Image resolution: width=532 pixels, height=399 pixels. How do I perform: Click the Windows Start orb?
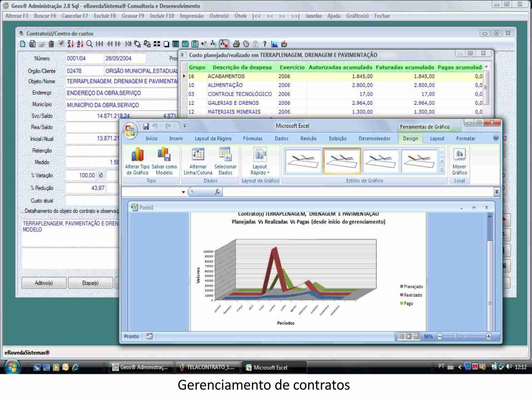point(13,367)
